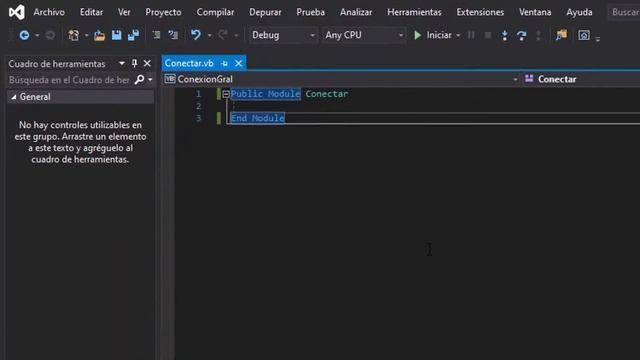Open the undo history dropdown arrow

pos(209,36)
